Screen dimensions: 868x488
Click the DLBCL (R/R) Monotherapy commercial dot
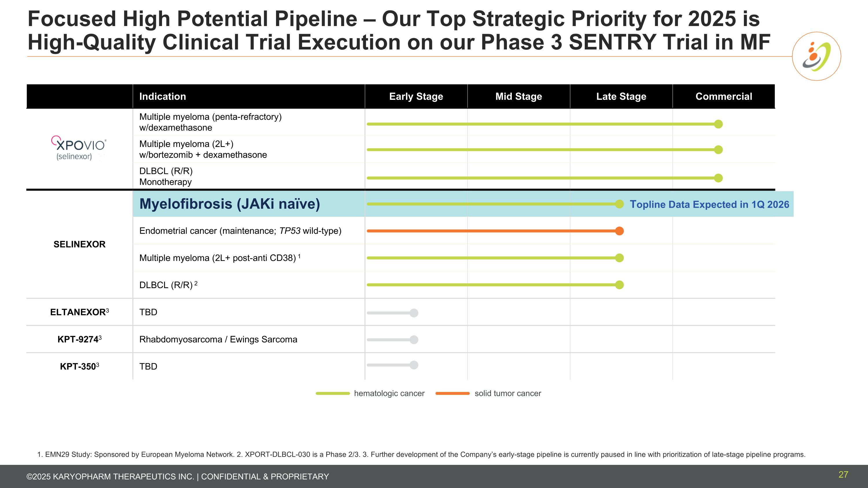tap(718, 178)
